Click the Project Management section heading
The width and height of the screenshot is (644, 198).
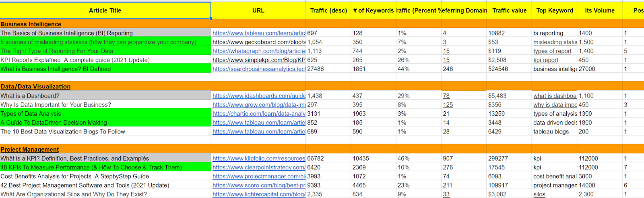pos(30,149)
